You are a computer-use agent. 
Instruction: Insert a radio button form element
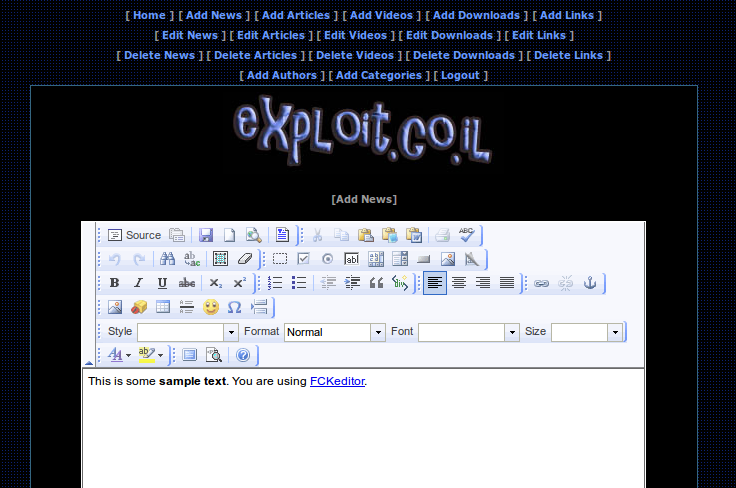327,259
